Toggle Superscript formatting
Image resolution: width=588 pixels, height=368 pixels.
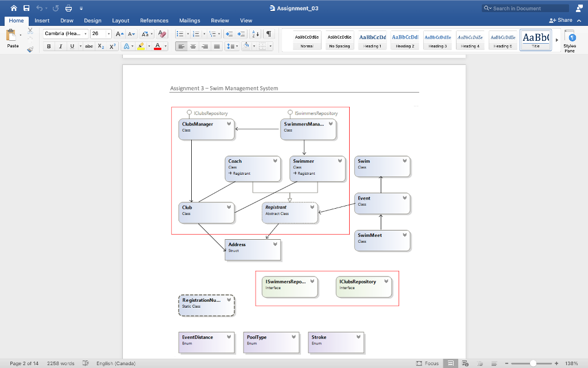coord(112,46)
